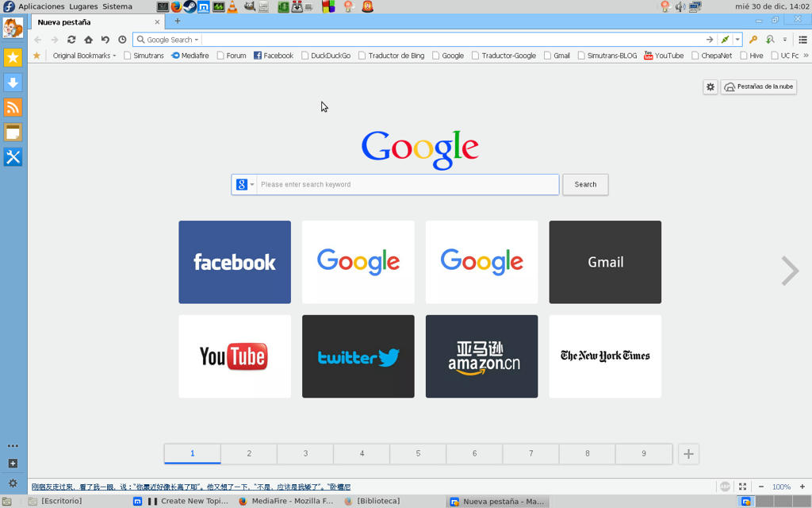This screenshot has width=812, height=508.
Task: Open the twitter quick access tile
Action: pos(358,356)
